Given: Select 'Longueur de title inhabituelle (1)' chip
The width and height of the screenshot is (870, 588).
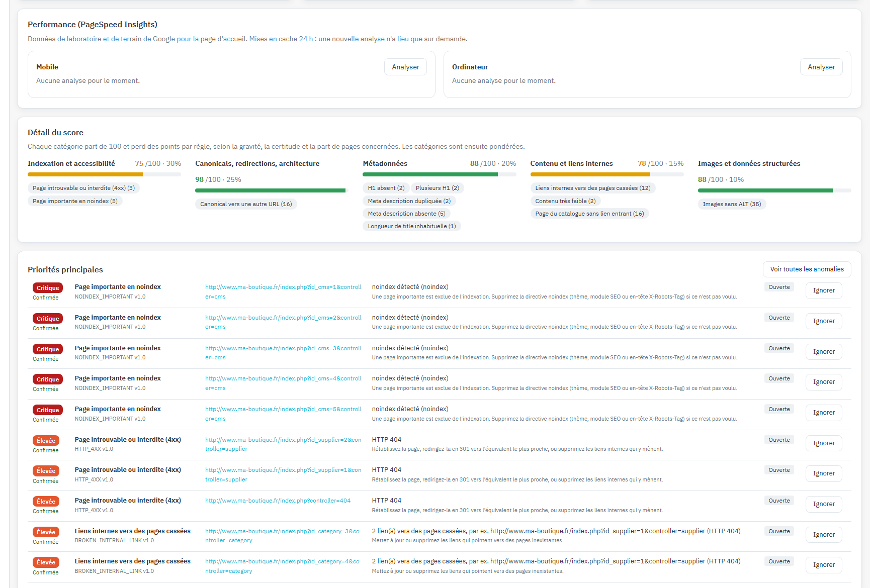Looking at the screenshot, I should 411,226.
